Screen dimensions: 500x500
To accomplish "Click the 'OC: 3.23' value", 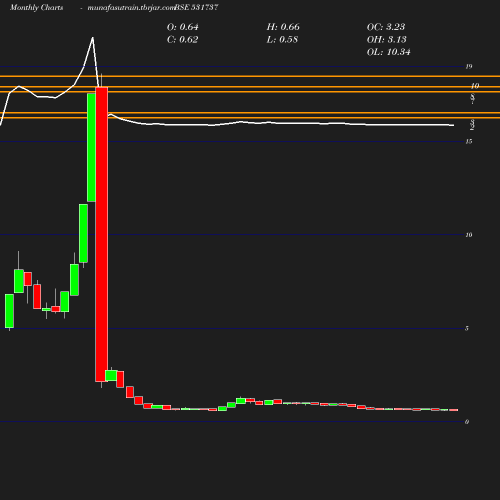I will (x=386, y=27).
